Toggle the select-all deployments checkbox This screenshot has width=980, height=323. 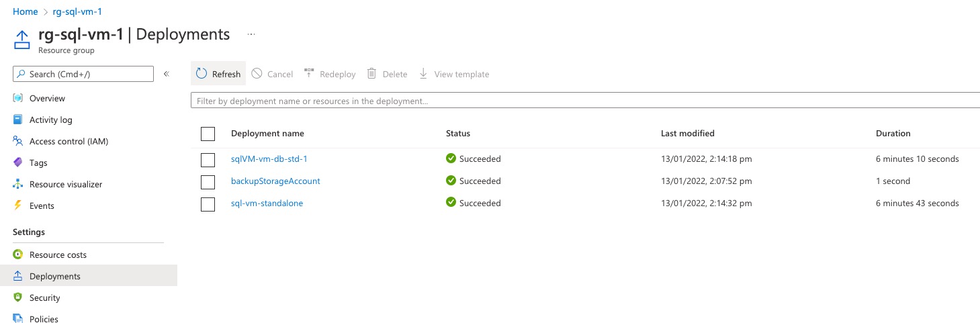[x=208, y=134]
